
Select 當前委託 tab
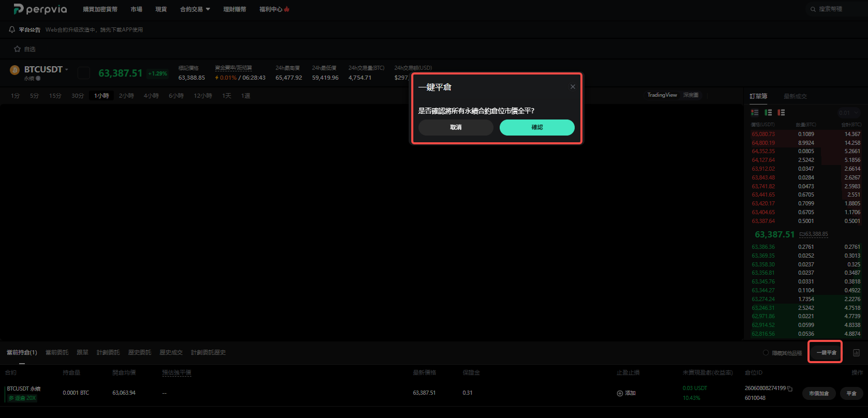(57, 352)
